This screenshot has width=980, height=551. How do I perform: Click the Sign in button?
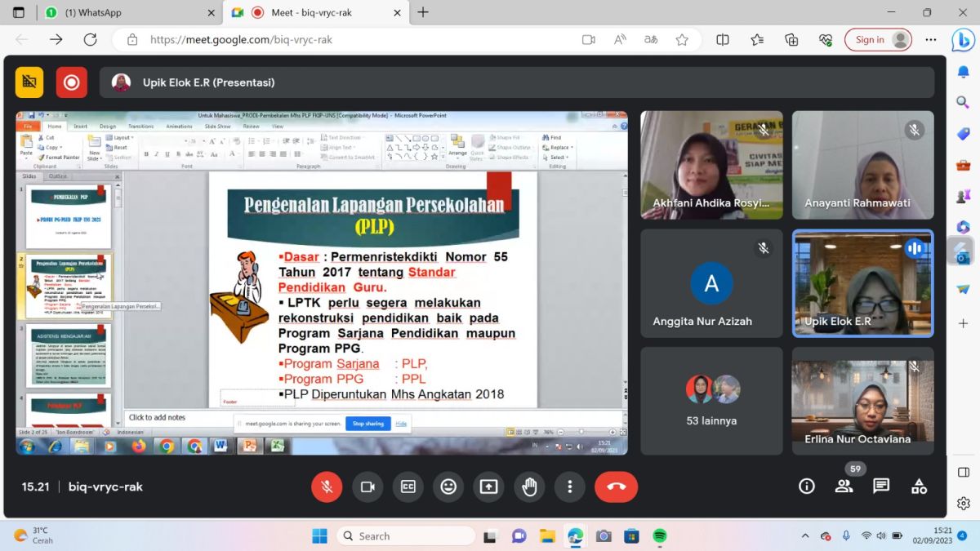(x=878, y=39)
